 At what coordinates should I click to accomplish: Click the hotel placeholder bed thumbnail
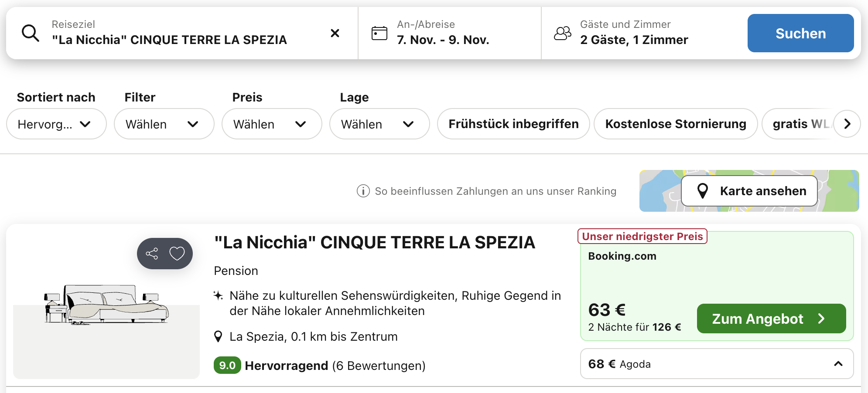coord(106,305)
